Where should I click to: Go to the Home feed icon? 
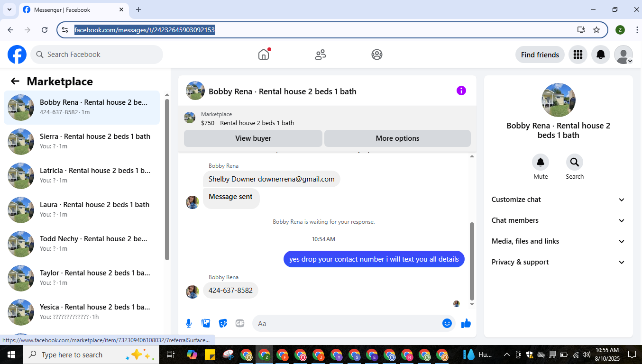pyautogui.click(x=264, y=55)
